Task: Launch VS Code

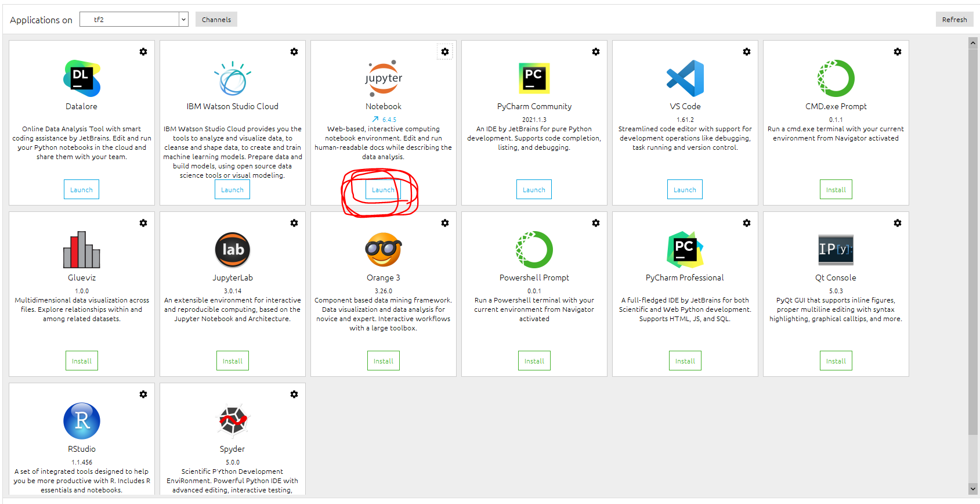Action: tap(685, 189)
